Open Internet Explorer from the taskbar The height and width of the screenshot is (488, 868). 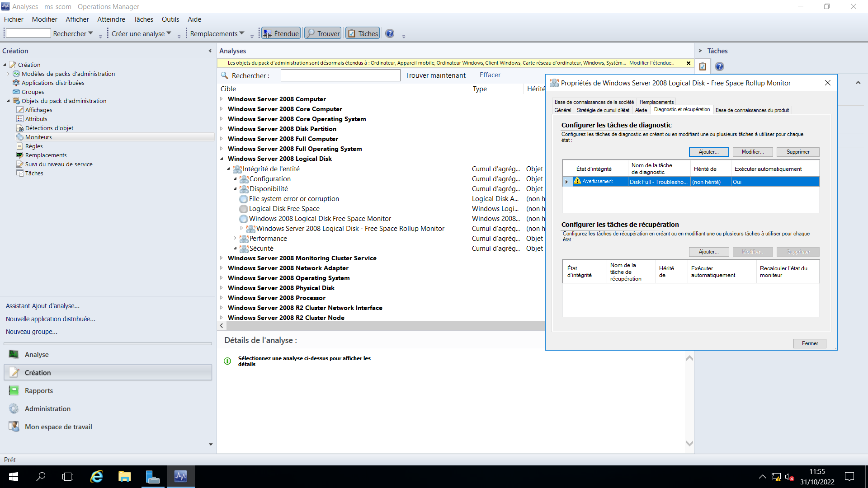tap(96, 477)
